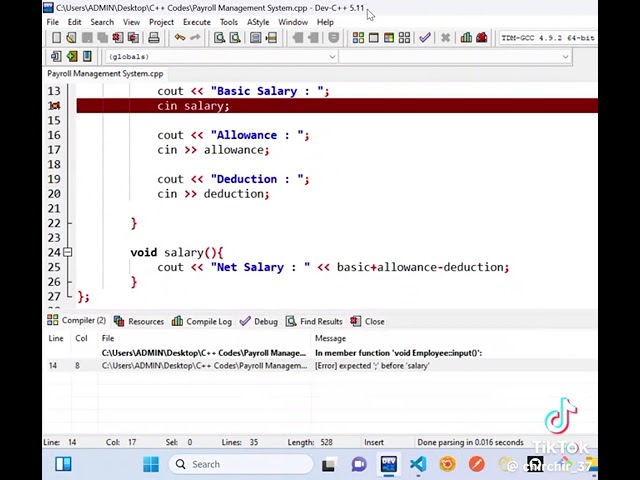This screenshot has width=640, height=480.
Task: Click Close in the bottom panel tabs
Action: pyautogui.click(x=367, y=322)
